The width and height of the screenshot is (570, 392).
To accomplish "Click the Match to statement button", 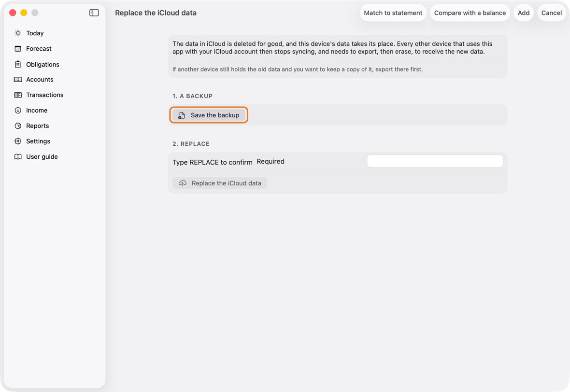I will pyautogui.click(x=393, y=13).
